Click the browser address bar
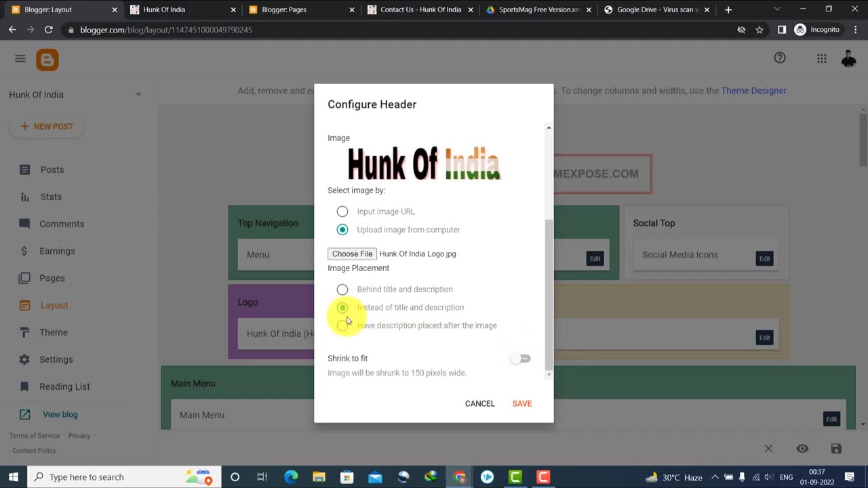The image size is (868, 488). click(x=400, y=30)
